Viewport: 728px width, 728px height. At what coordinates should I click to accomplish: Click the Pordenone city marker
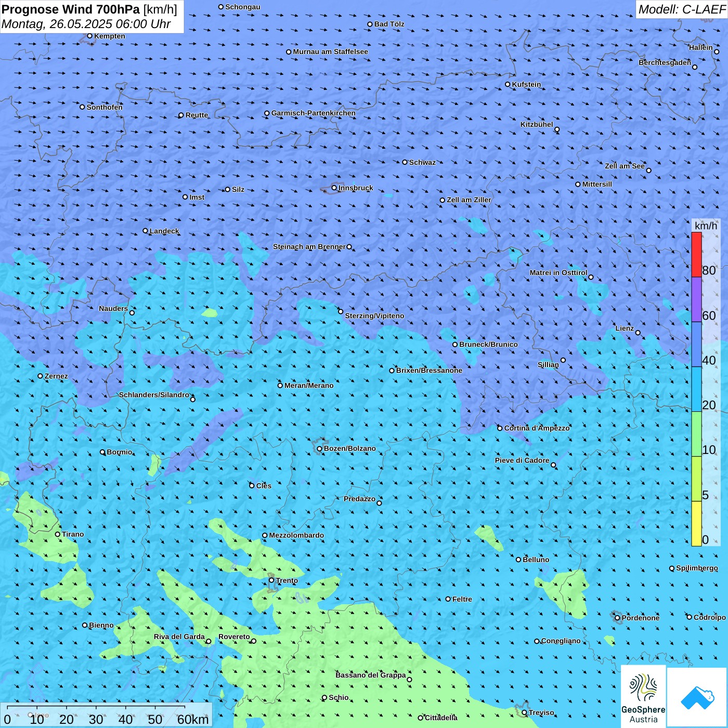617,618
